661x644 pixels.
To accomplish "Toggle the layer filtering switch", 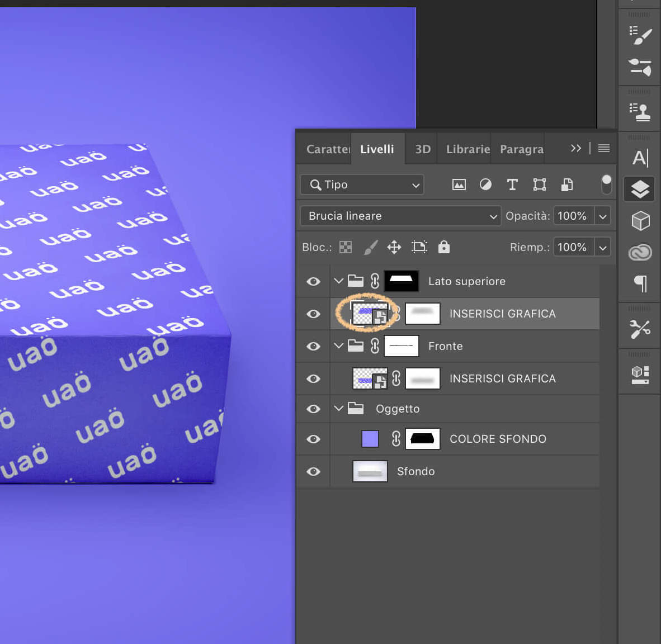I will [606, 184].
